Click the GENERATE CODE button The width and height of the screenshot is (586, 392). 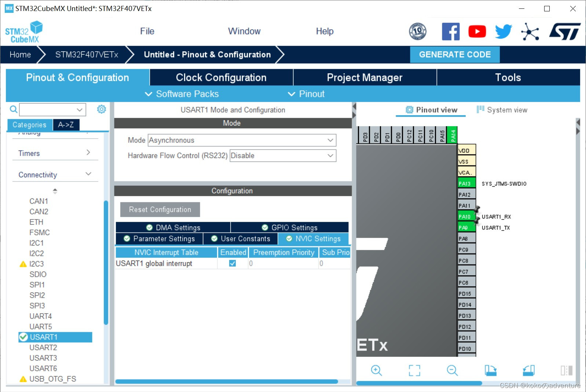pyautogui.click(x=455, y=55)
